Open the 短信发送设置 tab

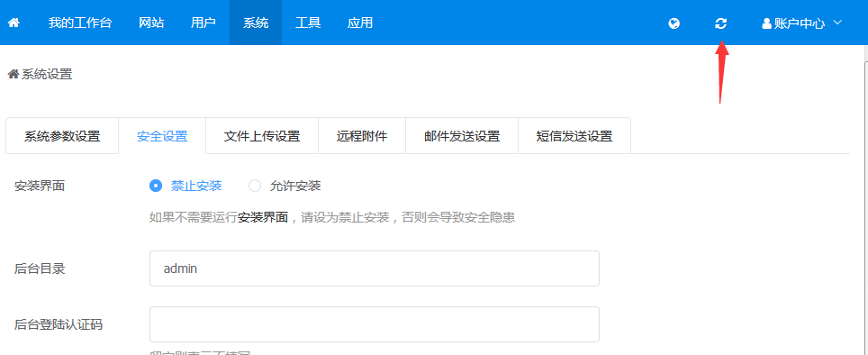tap(574, 136)
